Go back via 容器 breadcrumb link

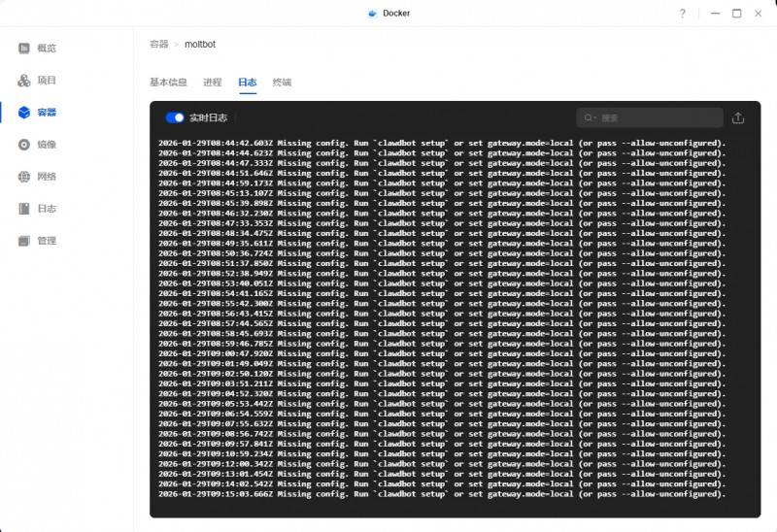[159, 44]
